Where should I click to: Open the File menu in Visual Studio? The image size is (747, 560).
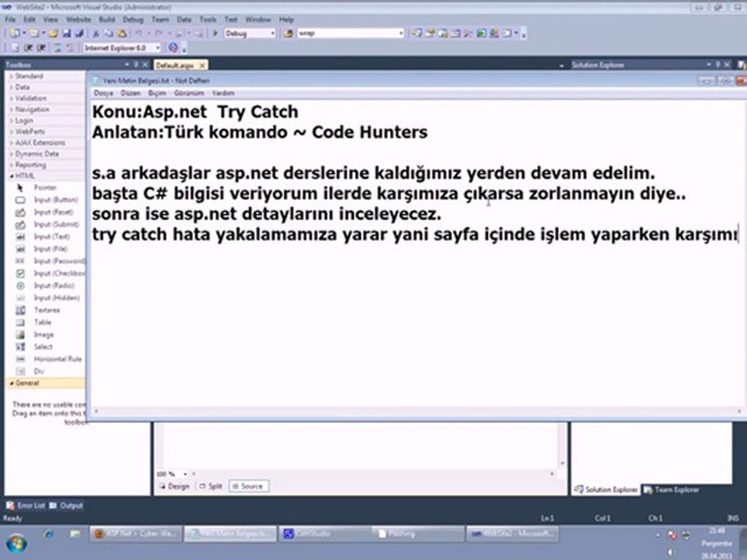pos(10,19)
